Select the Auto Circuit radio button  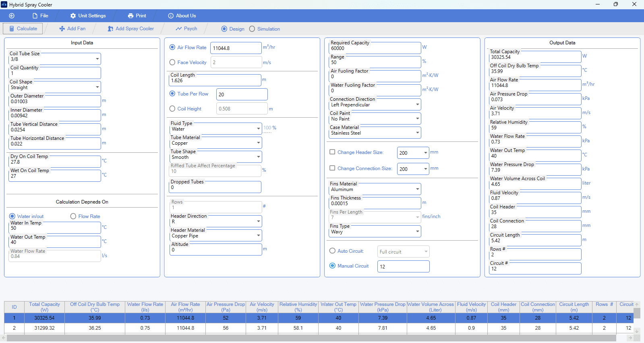(x=332, y=251)
